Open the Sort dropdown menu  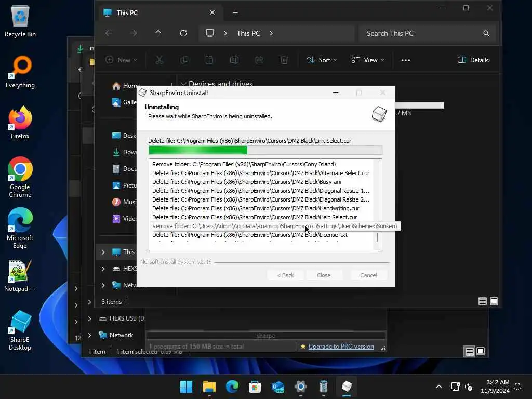tap(322, 60)
